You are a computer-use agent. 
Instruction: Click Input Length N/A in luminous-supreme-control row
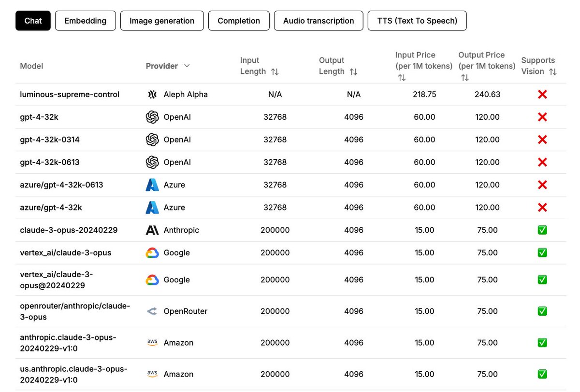[275, 95]
